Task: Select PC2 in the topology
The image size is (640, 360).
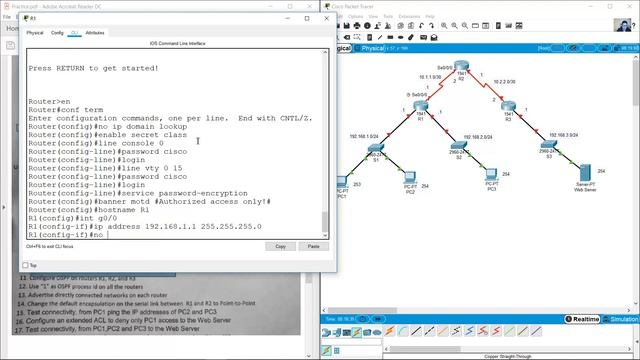Action: point(410,177)
